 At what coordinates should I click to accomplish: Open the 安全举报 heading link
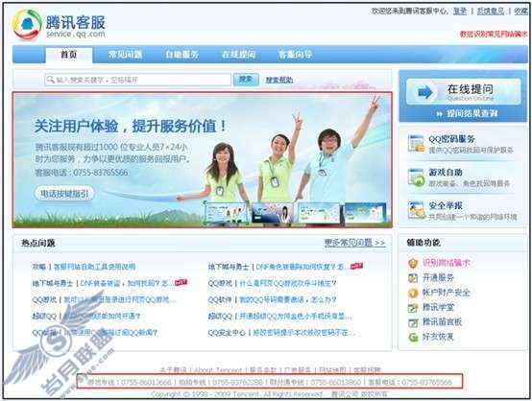click(x=446, y=205)
